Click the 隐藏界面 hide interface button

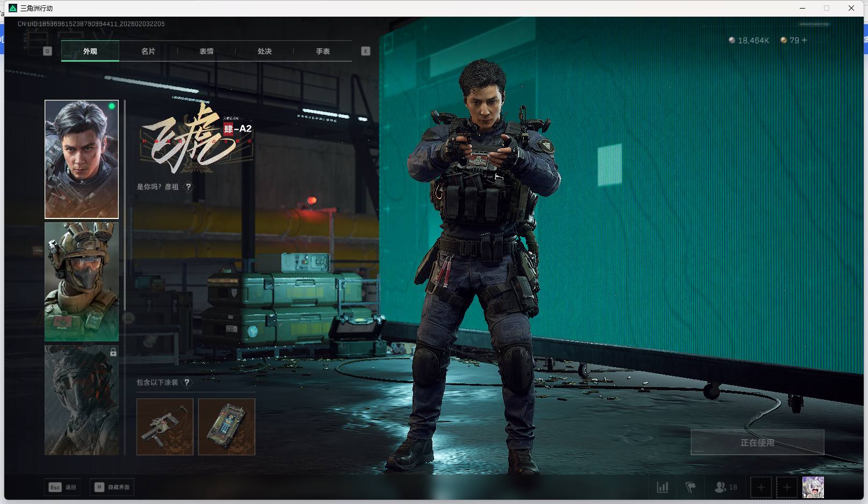click(112, 487)
